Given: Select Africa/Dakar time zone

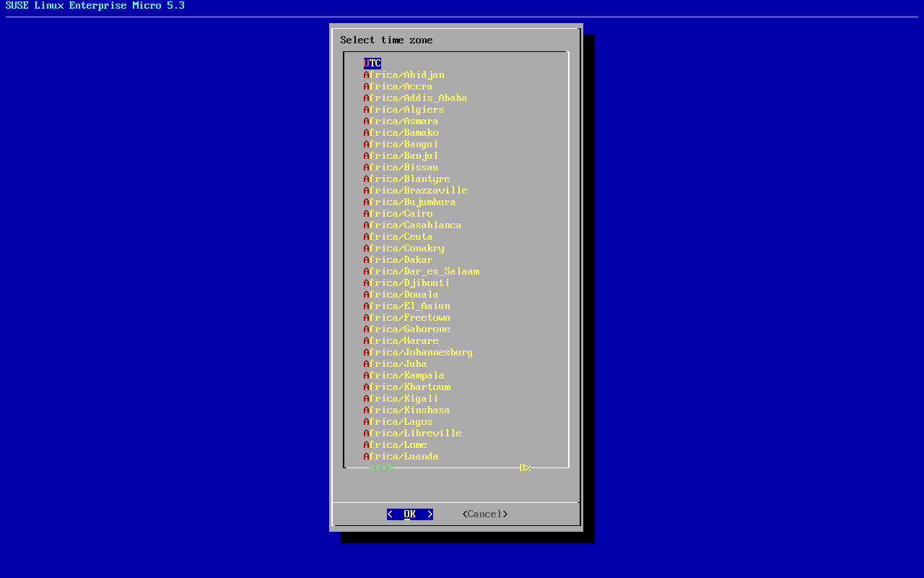Looking at the screenshot, I should (398, 260).
